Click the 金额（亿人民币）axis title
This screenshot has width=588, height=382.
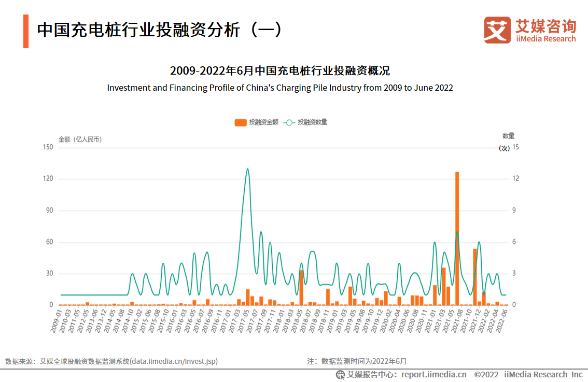tap(80, 139)
